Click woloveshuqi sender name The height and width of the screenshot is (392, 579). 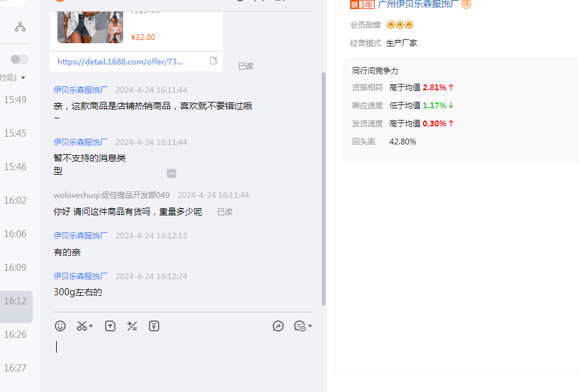point(112,195)
